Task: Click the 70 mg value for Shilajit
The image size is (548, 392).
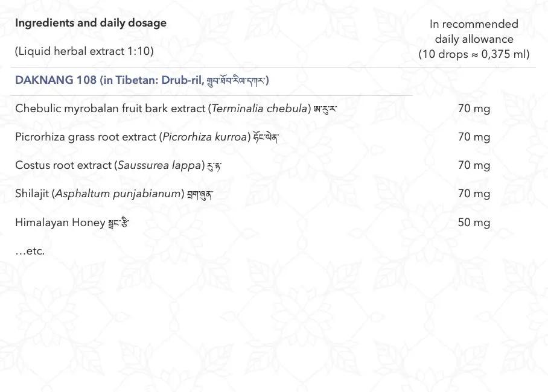Action: [474, 194]
